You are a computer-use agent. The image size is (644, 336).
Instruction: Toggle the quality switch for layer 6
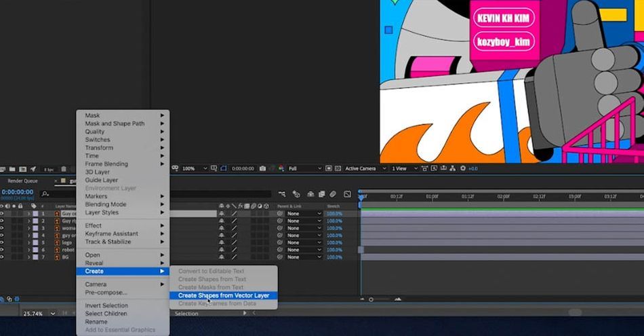pos(234,250)
